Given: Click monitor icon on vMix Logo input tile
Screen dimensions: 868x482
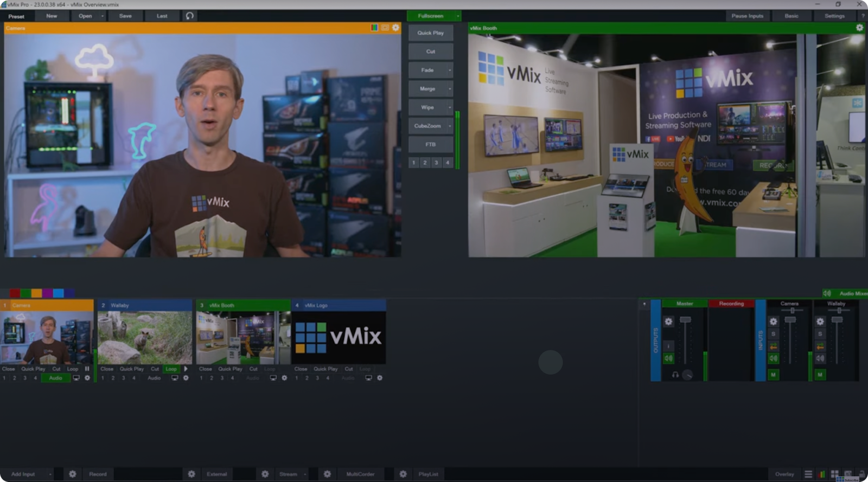Looking at the screenshot, I should (x=368, y=378).
